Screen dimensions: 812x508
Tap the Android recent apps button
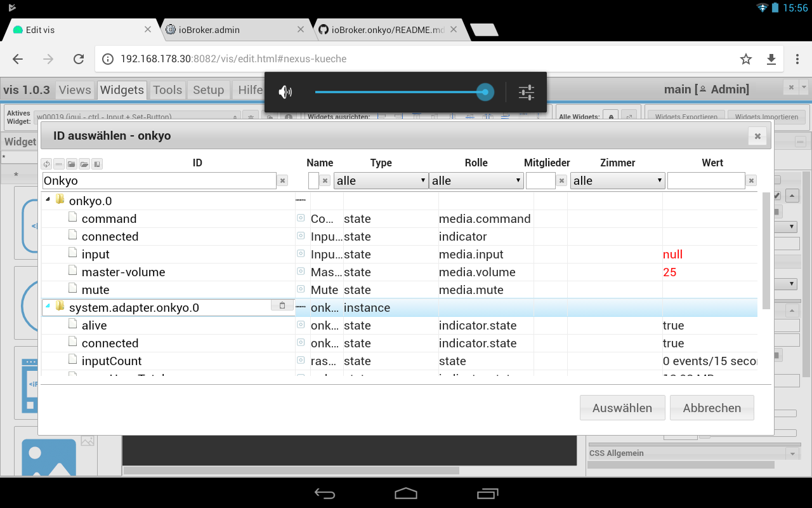[487, 493]
